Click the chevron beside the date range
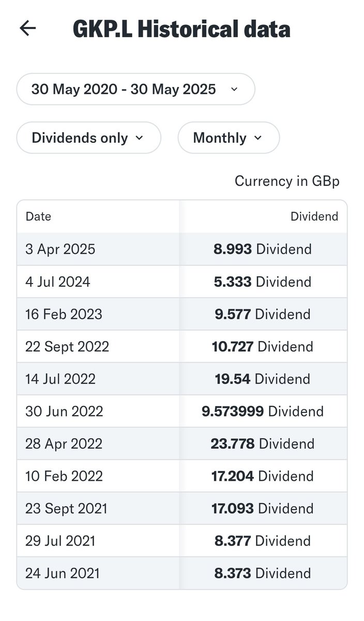This screenshot has width=364, height=621. pyautogui.click(x=234, y=89)
